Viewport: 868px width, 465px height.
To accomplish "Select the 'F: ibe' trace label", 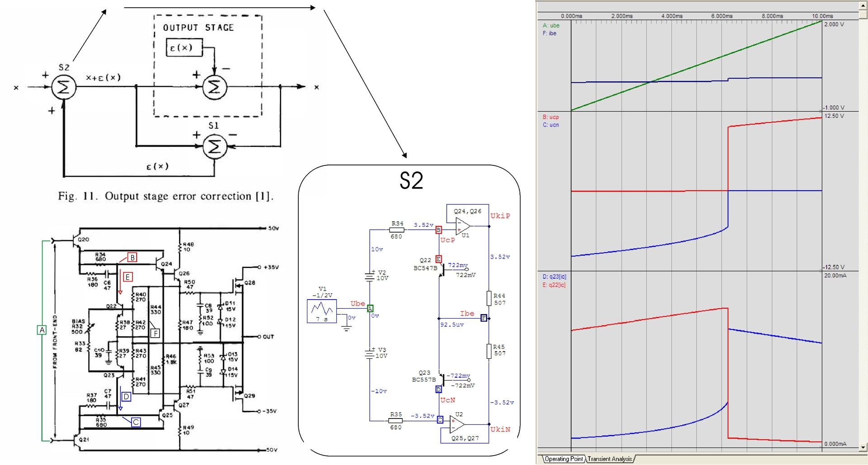I will coord(550,33).
